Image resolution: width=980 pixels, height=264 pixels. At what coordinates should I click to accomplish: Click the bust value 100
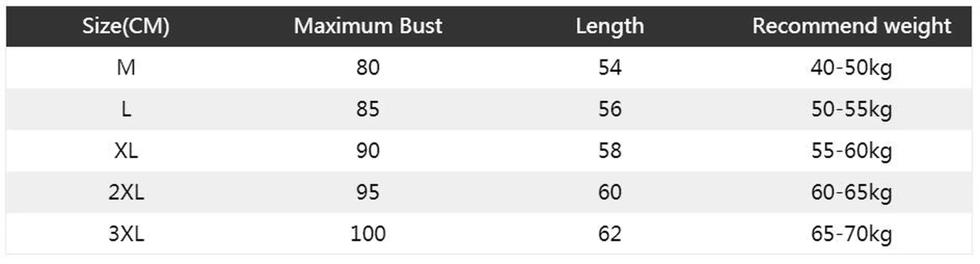pos(368,234)
